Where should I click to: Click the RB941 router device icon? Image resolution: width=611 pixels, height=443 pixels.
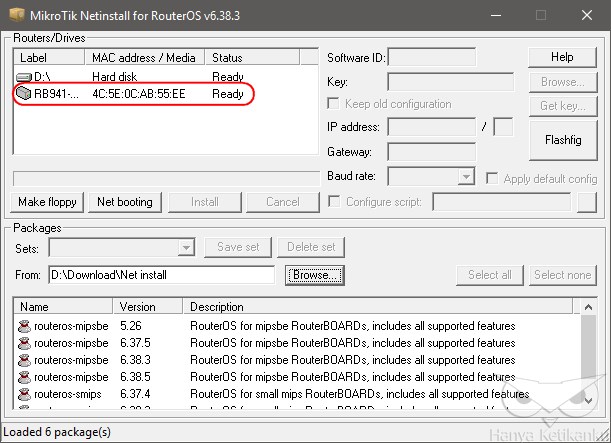(23, 93)
